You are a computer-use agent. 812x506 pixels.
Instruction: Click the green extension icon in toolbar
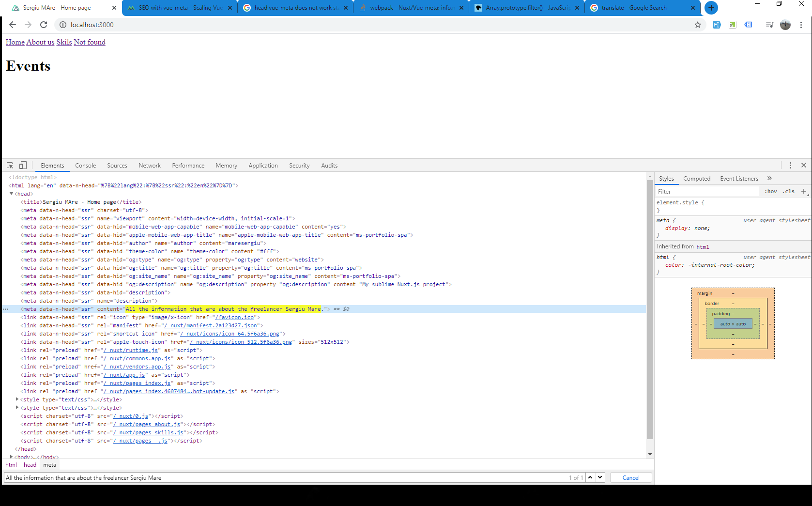[x=733, y=25]
